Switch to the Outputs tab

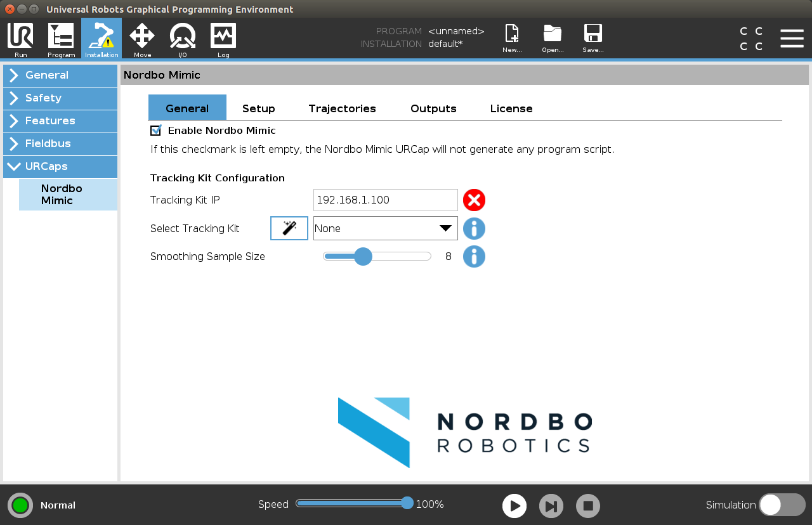coord(433,108)
